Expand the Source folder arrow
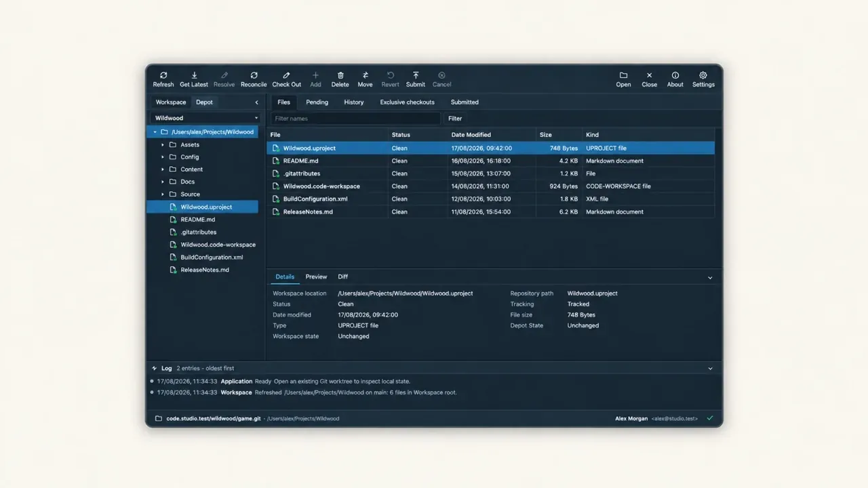The width and height of the screenshot is (868, 488). coord(163,195)
